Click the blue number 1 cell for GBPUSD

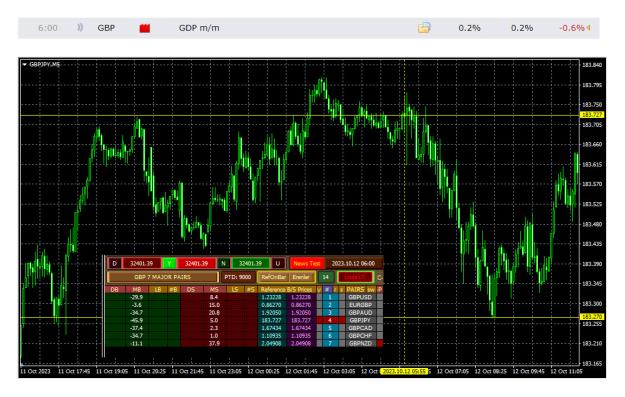[330, 297]
